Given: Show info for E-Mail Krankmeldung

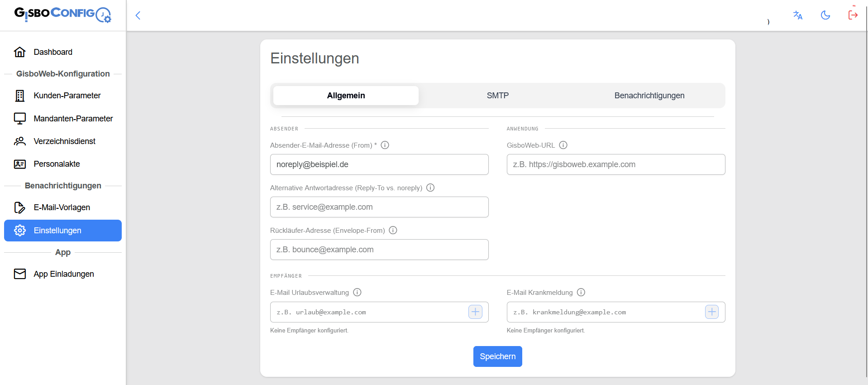Looking at the screenshot, I should 582,293.
